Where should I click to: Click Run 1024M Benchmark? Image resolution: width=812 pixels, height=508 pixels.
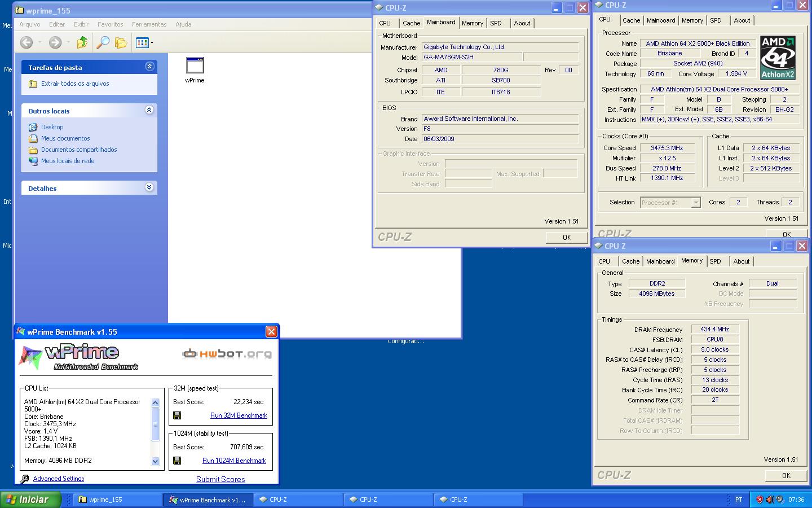(234, 461)
